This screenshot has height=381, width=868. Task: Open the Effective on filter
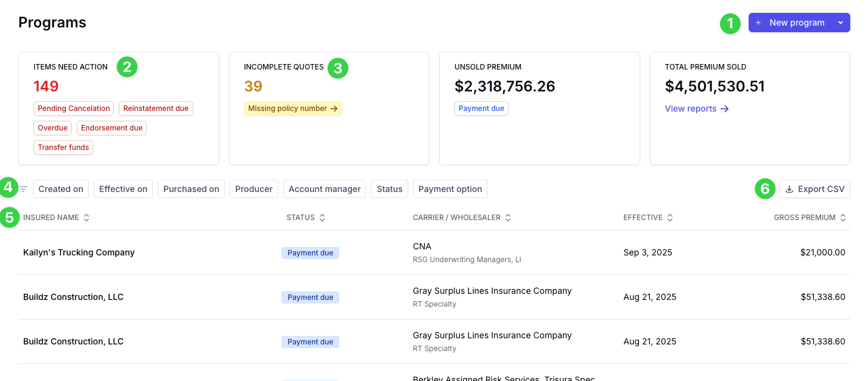tap(123, 189)
